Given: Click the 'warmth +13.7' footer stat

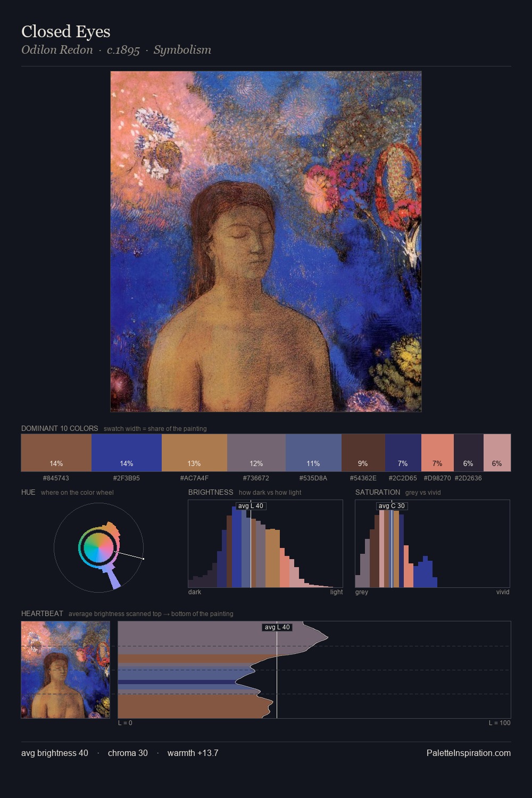Looking at the screenshot, I should tap(193, 753).
